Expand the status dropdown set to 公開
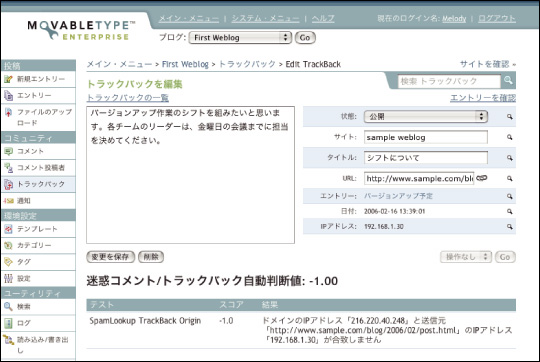The width and height of the screenshot is (540, 362). coord(426,116)
